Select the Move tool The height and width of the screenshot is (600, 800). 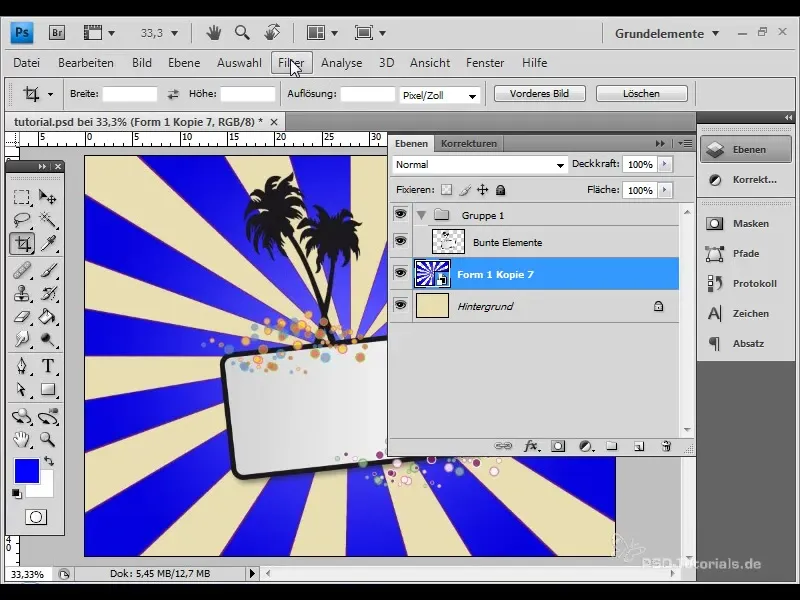[x=48, y=197]
